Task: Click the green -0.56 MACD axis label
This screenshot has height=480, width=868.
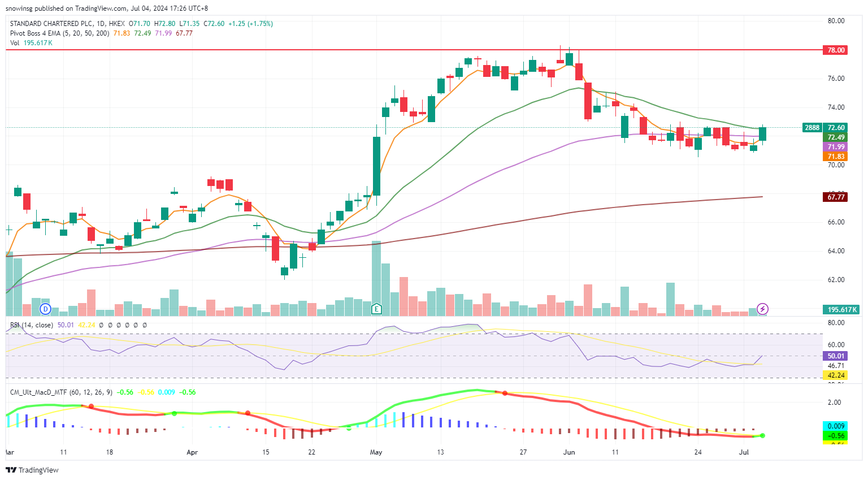Action: [x=836, y=436]
